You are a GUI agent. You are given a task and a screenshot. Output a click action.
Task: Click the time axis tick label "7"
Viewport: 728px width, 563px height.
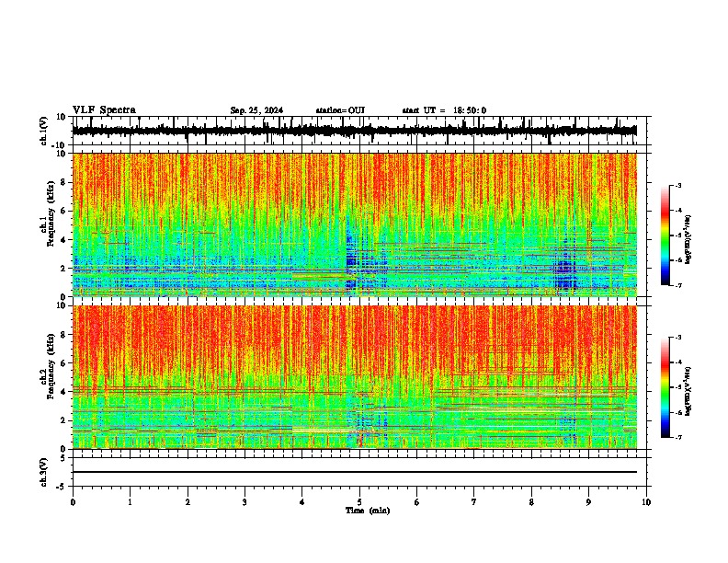point(474,502)
